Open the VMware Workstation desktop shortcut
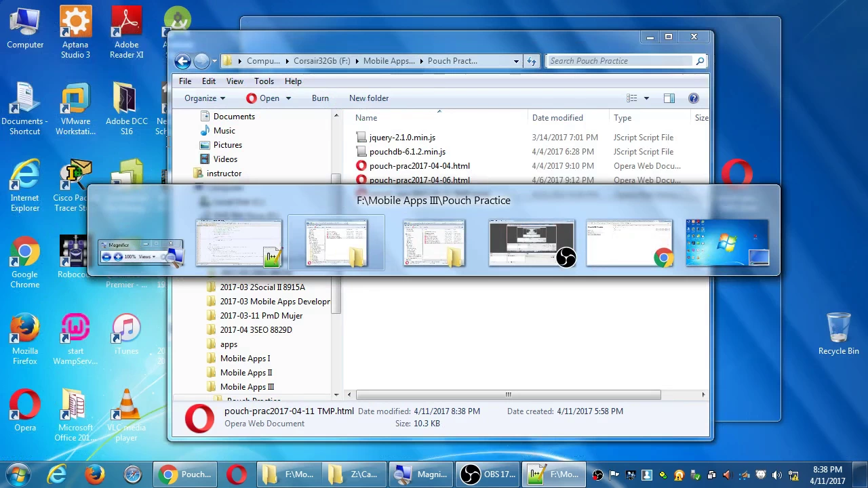 [x=75, y=109]
